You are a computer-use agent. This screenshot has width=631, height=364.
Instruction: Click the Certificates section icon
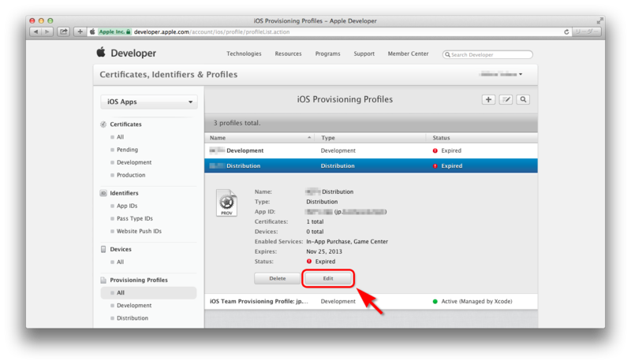(103, 124)
